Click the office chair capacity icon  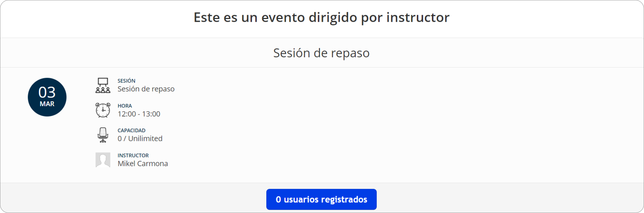pyautogui.click(x=103, y=135)
